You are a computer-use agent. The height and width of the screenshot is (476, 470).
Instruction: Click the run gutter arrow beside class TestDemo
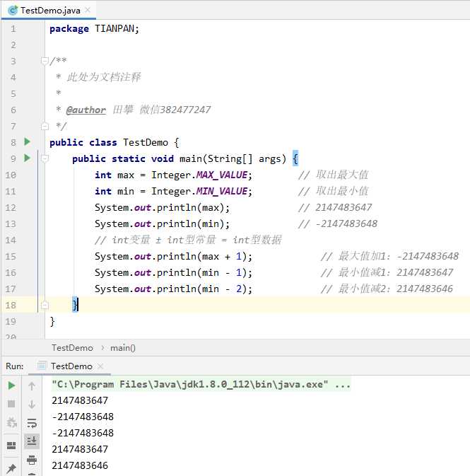point(27,141)
